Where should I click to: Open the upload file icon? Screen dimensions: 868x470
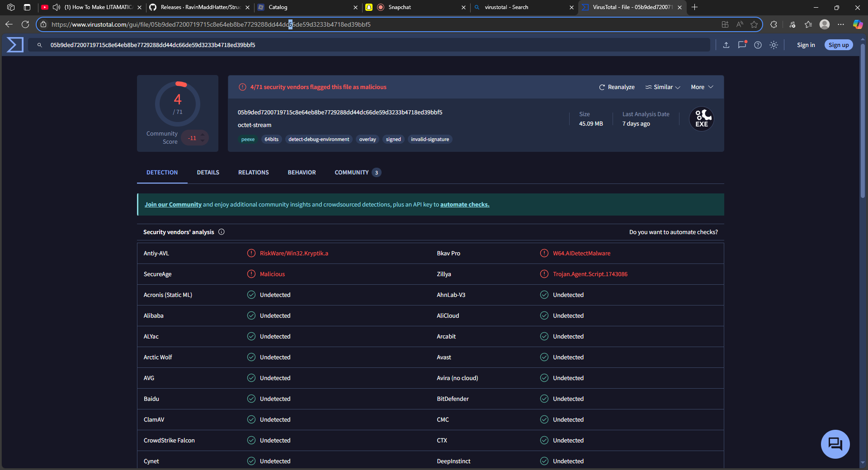click(726, 45)
